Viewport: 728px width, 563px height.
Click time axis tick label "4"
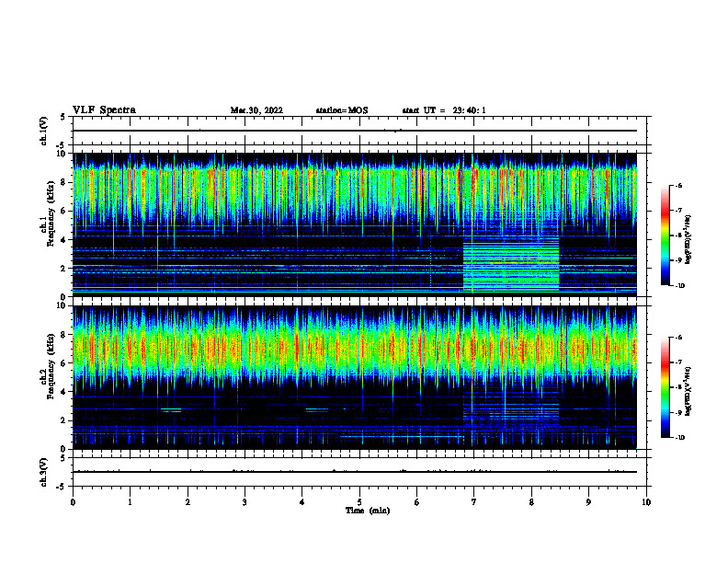tap(301, 502)
